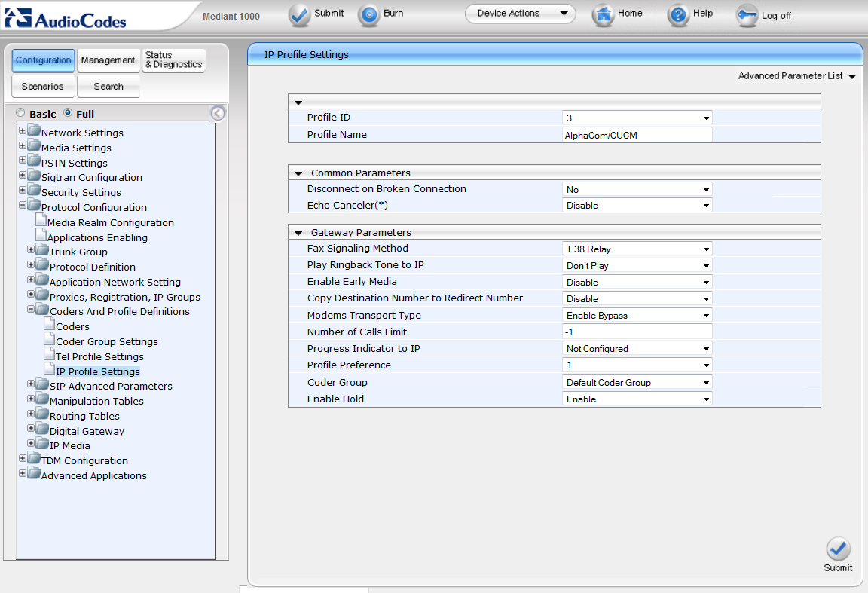Open Tel Profile Settings link
The image size is (868, 593).
tap(99, 356)
